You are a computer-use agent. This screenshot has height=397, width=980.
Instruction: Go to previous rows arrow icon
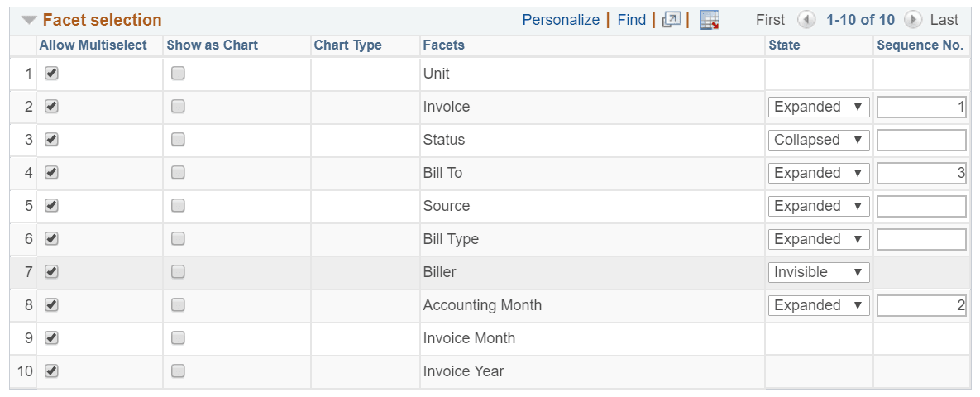tap(806, 20)
